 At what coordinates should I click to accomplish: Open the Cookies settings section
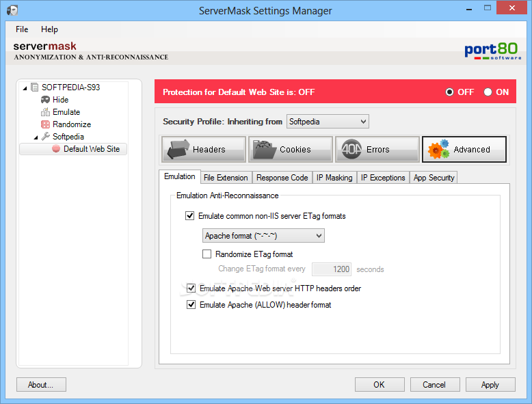tap(291, 150)
